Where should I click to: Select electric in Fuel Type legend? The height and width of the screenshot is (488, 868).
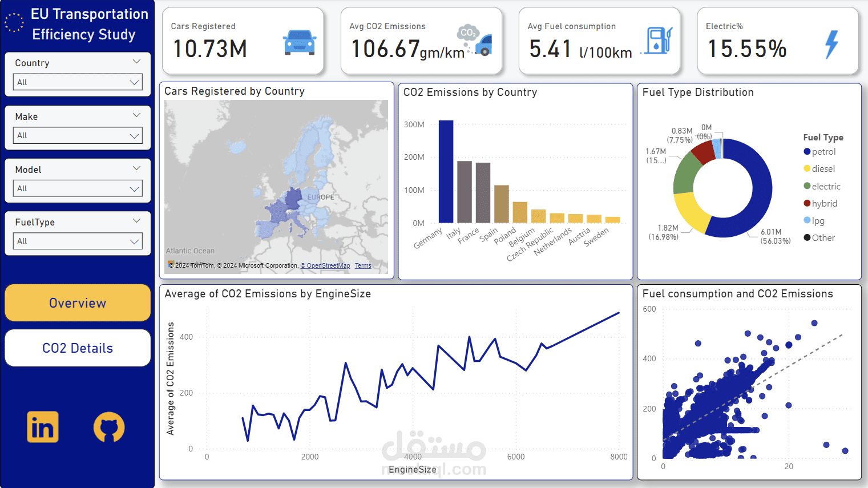click(822, 187)
